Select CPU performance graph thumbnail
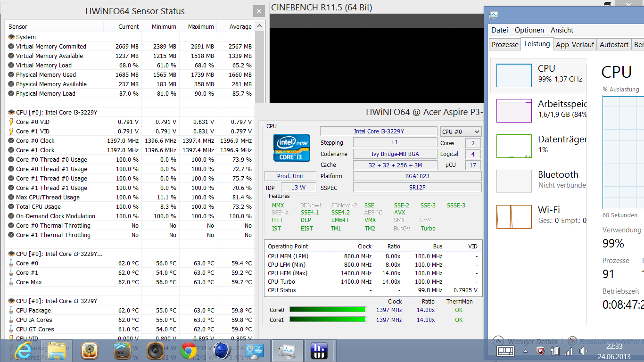The width and height of the screenshot is (644, 362). [514, 75]
